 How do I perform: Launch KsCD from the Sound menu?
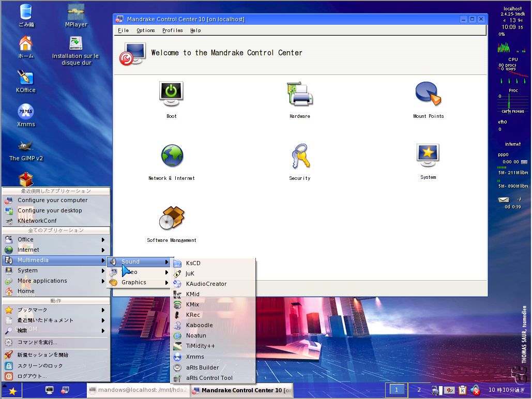[213, 263]
